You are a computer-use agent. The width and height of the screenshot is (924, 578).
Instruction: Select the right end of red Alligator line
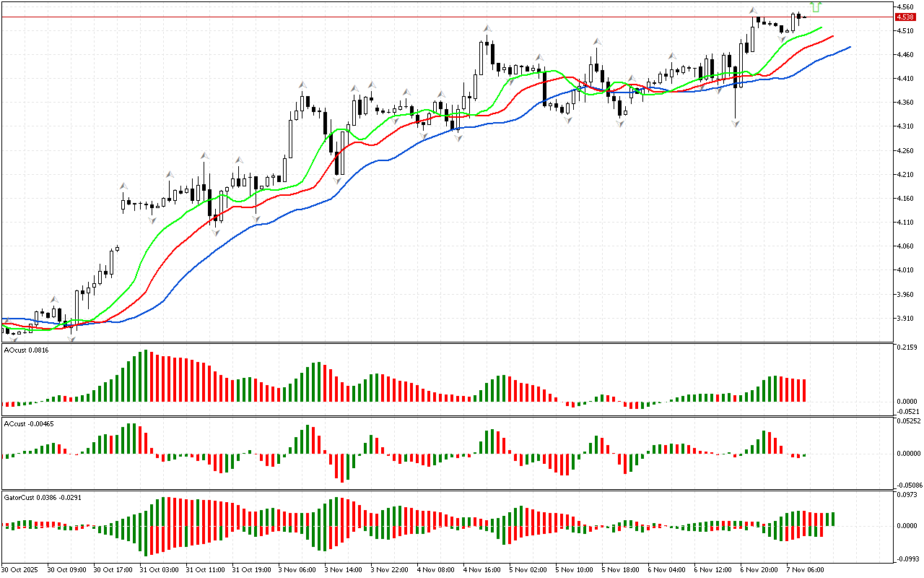(x=833, y=35)
